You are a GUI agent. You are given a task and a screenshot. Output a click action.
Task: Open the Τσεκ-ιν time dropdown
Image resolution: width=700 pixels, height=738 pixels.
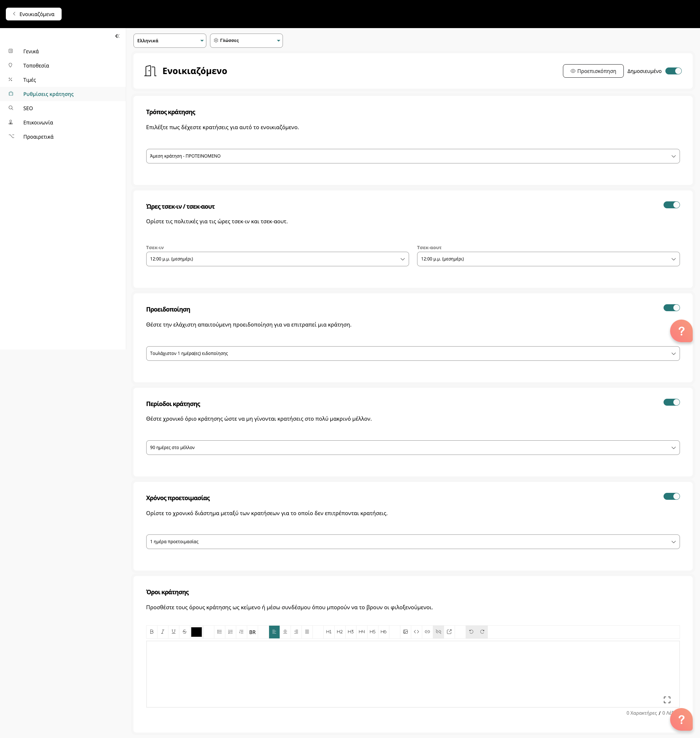pos(277,259)
